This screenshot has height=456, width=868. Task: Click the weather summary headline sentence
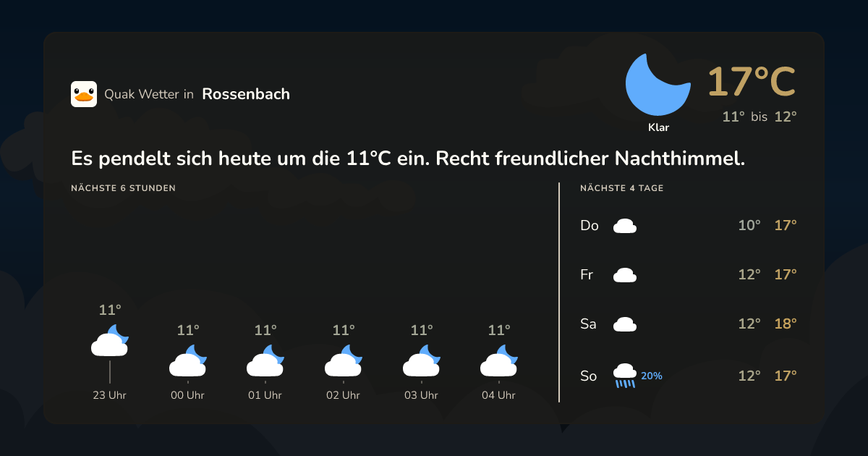[x=408, y=158]
